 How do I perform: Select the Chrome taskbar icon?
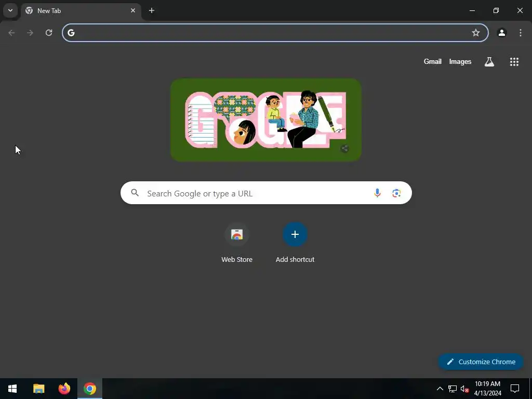[x=90, y=389]
